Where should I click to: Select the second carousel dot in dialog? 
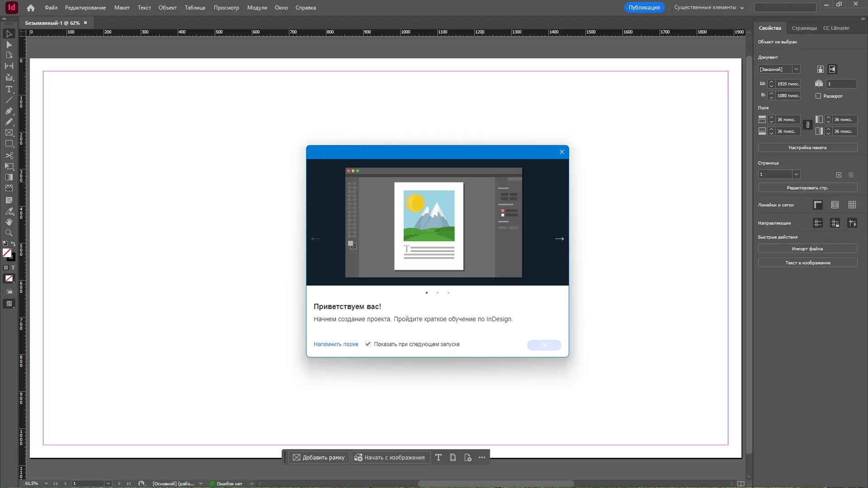tap(437, 292)
